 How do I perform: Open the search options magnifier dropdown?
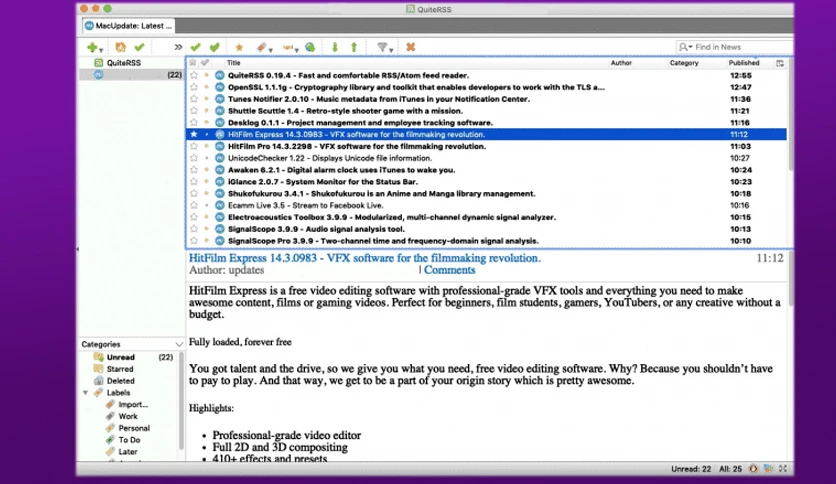click(686, 47)
